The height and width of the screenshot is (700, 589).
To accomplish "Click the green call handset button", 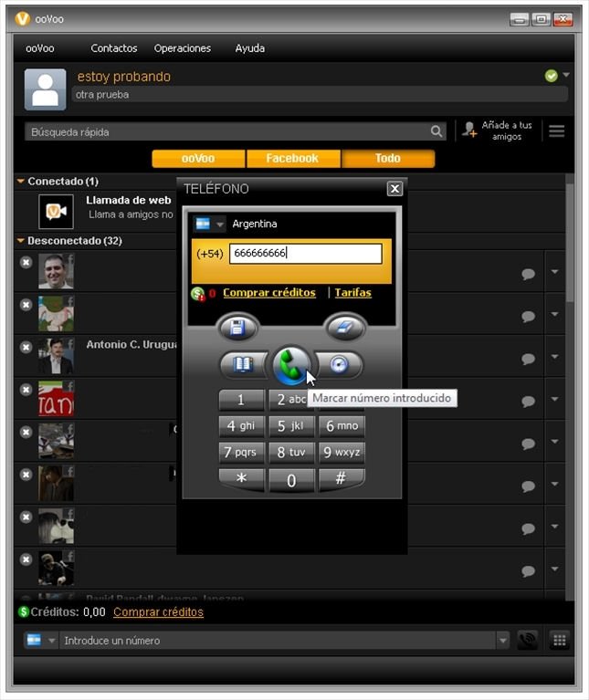I will (292, 365).
